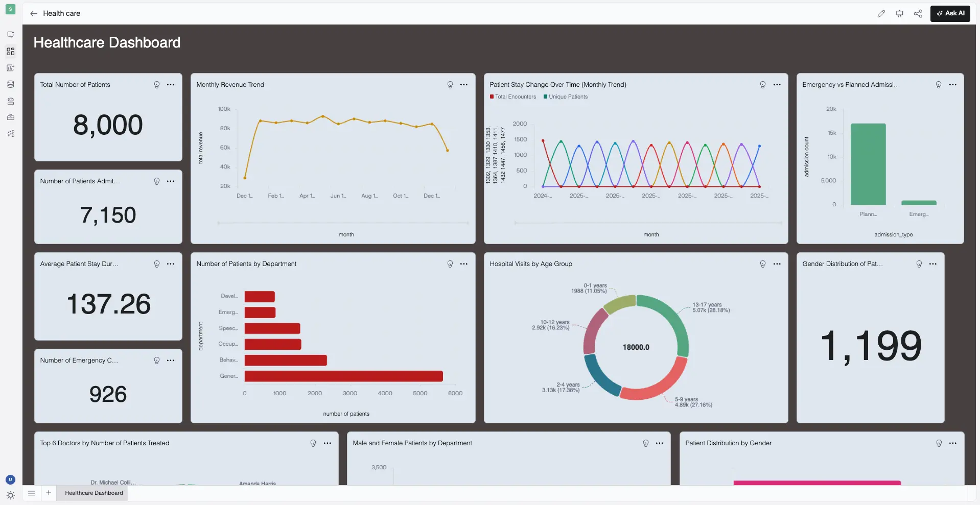Toggle the Total Encounters legend entry
This screenshot has height=505, width=980.
click(x=513, y=97)
